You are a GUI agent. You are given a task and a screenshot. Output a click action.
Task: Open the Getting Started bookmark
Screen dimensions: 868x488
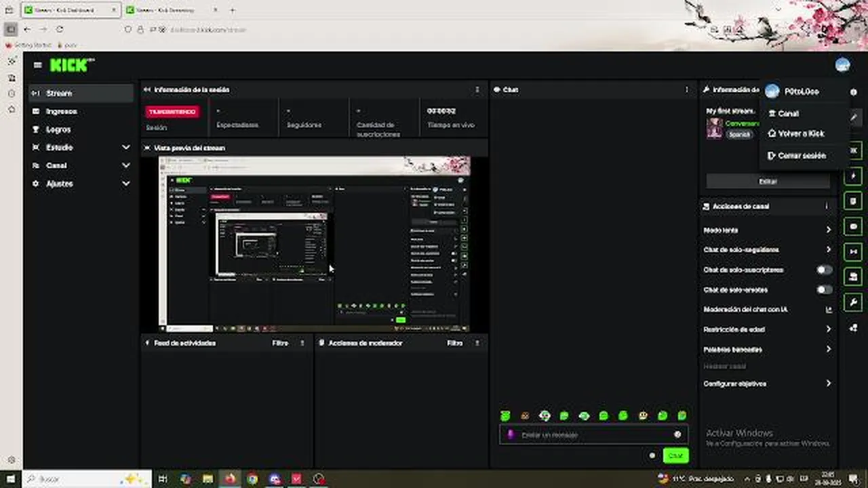[x=27, y=45]
